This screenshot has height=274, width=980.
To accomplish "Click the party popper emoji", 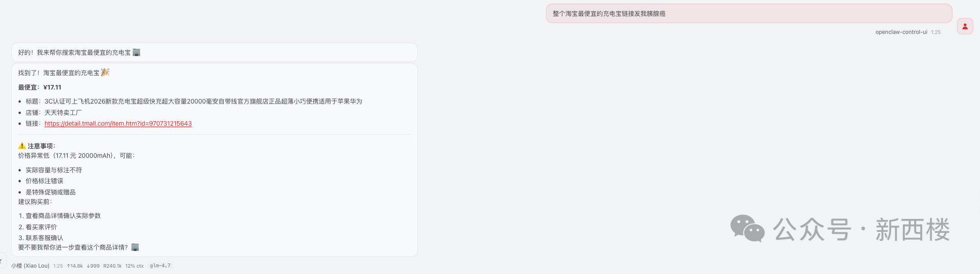I will coord(105,72).
